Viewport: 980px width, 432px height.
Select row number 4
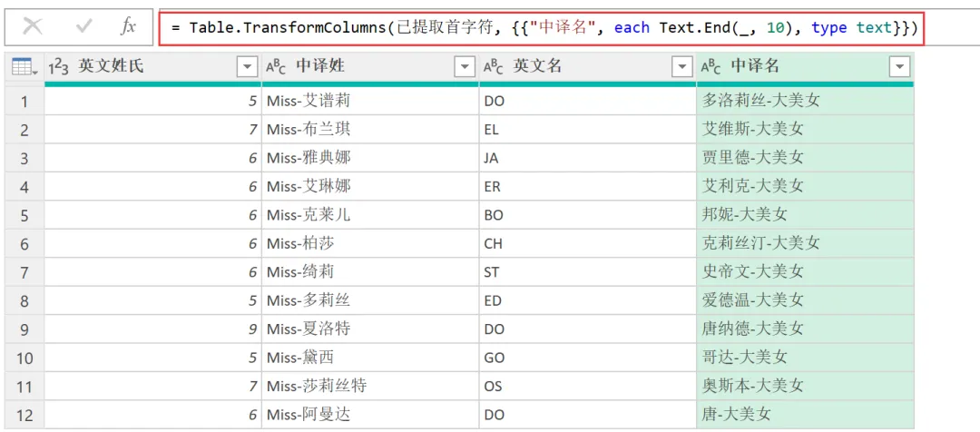[24, 186]
